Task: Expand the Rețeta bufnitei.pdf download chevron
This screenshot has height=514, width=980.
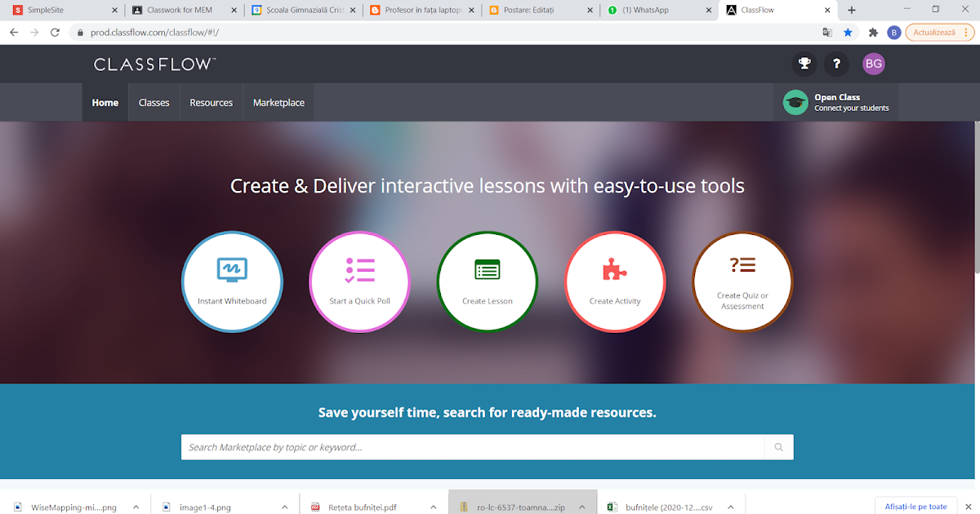Action: point(433,506)
